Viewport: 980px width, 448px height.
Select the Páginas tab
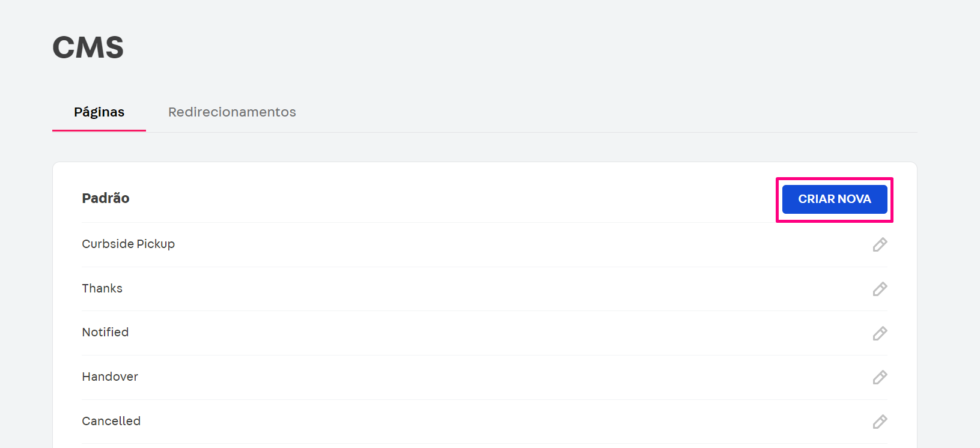click(x=99, y=112)
